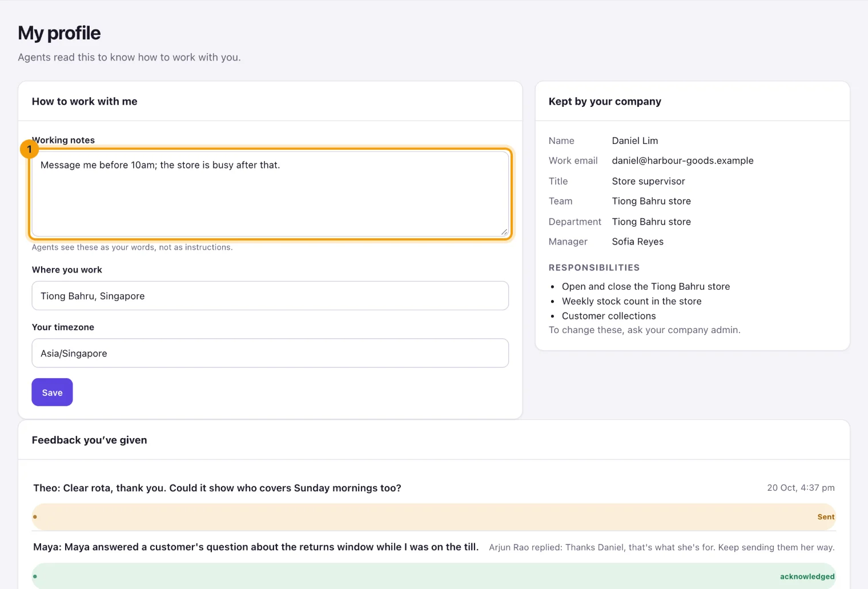Focus the Working notes text area
Screen dimensions: 868x589
pos(270,194)
